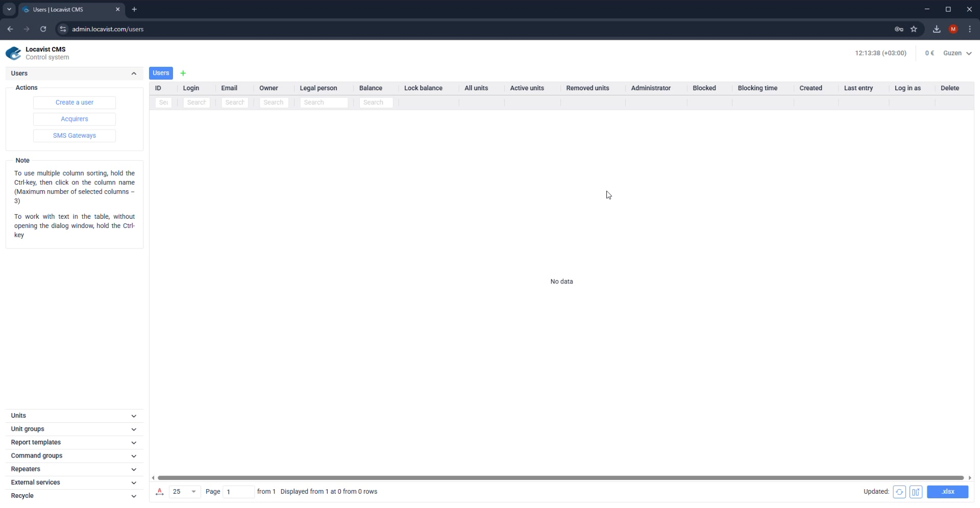This screenshot has height=508, width=980.
Task: Open the Chrome three-dot menu
Action: [970, 29]
